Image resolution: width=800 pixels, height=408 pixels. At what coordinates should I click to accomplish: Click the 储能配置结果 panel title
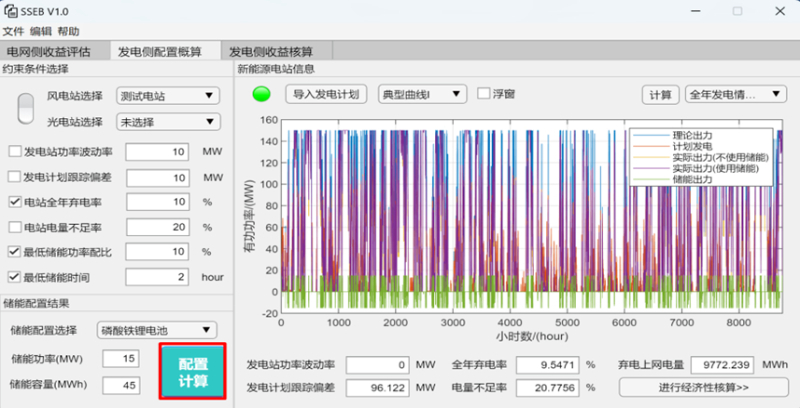tap(35, 303)
